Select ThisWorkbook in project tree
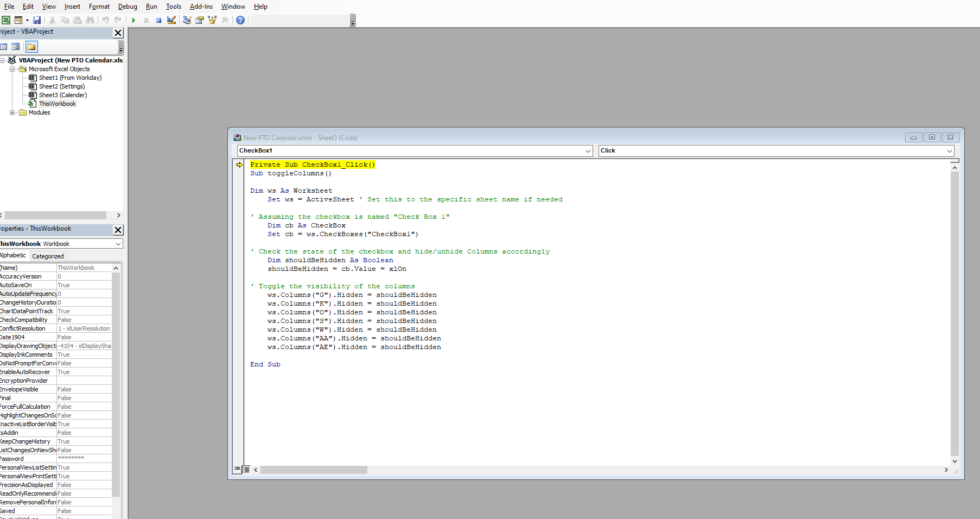Viewport: 980px width, 519px height. point(57,104)
